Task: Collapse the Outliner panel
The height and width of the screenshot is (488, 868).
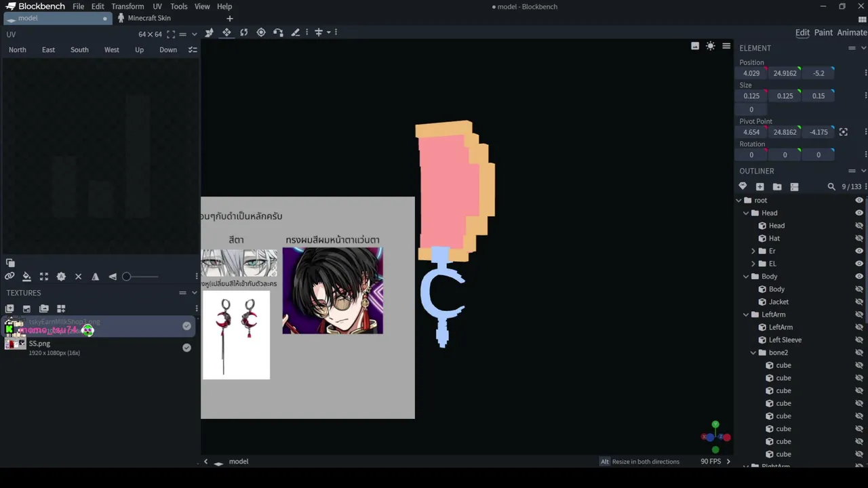Action: 863,171
